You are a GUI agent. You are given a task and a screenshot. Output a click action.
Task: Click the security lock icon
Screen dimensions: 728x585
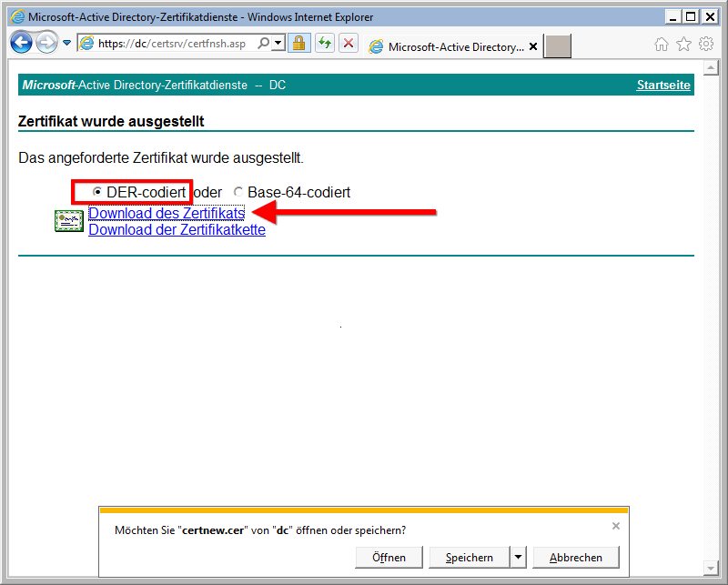pyautogui.click(x=298, y=43)
